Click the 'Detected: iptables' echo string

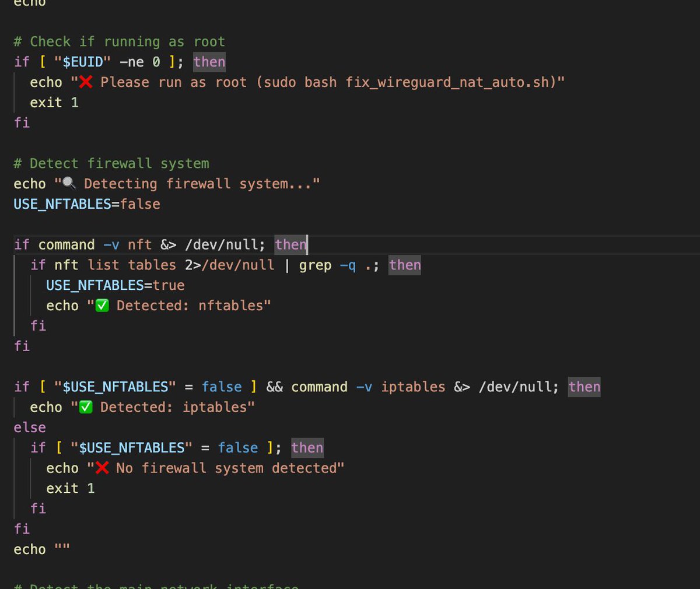coord(163,408)
